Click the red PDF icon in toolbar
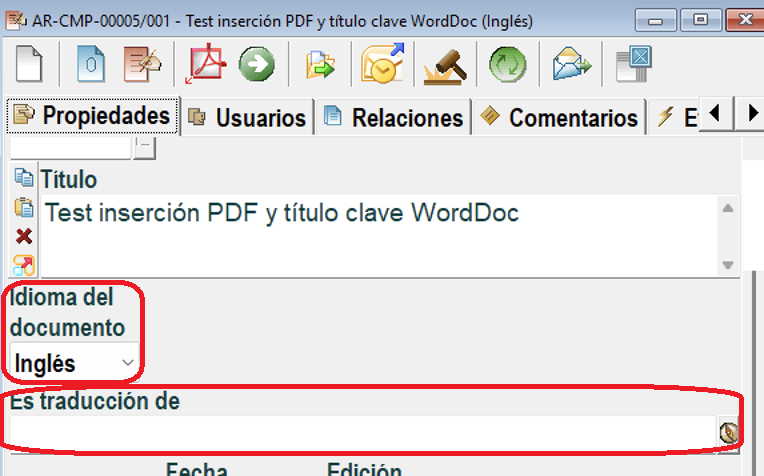 [x=206, y=65]
